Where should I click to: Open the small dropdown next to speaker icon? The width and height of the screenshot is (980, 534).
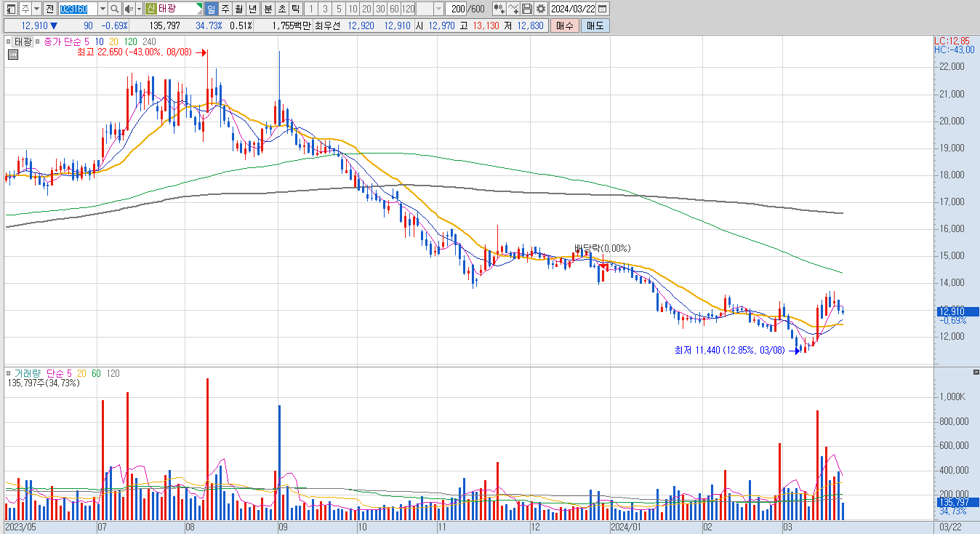click(139, 9)
